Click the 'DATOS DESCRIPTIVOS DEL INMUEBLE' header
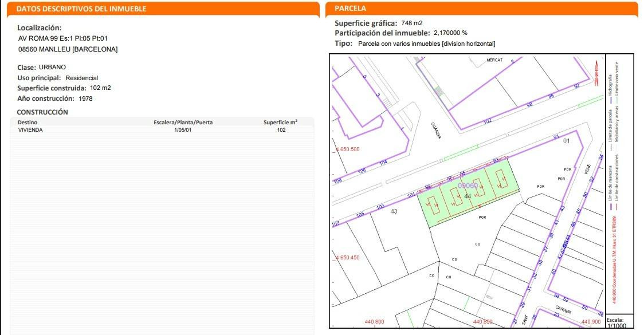The height and width of the screenshot is (335, 644). point(81,9)
